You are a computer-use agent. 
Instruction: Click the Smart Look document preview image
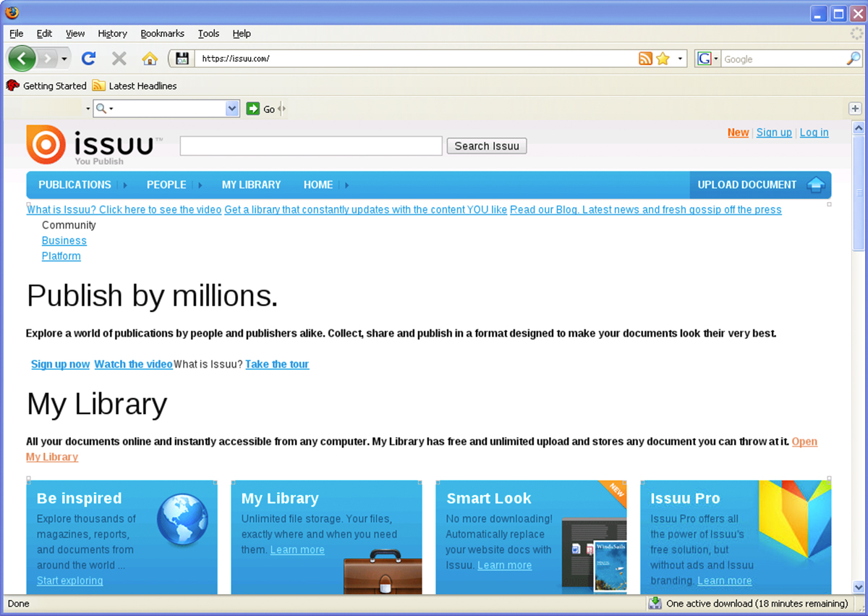point(594,554)
